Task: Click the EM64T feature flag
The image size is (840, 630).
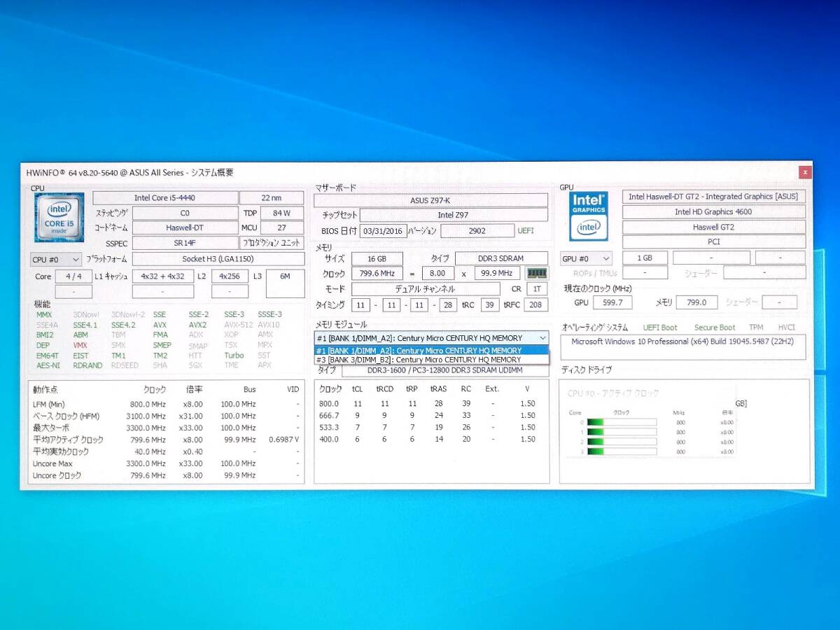Action: (x=48, y=355)
